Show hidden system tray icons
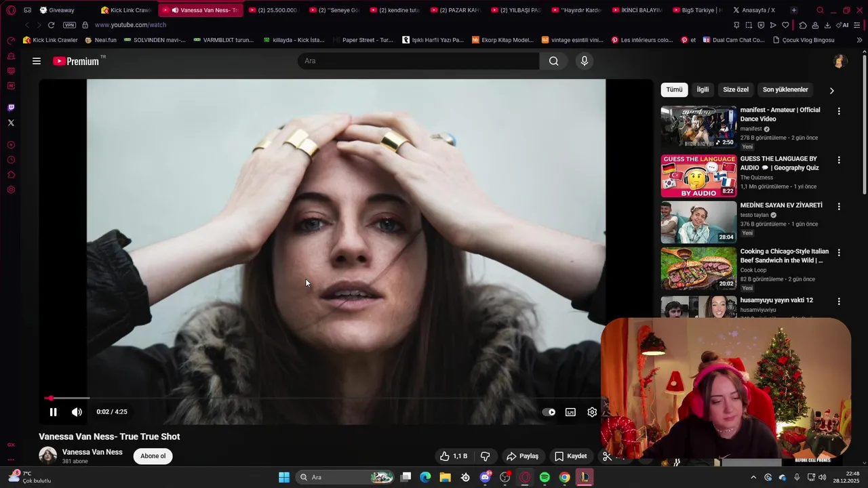Image resolution: width=868 pixels, height=488 pixels. point(753,477)
